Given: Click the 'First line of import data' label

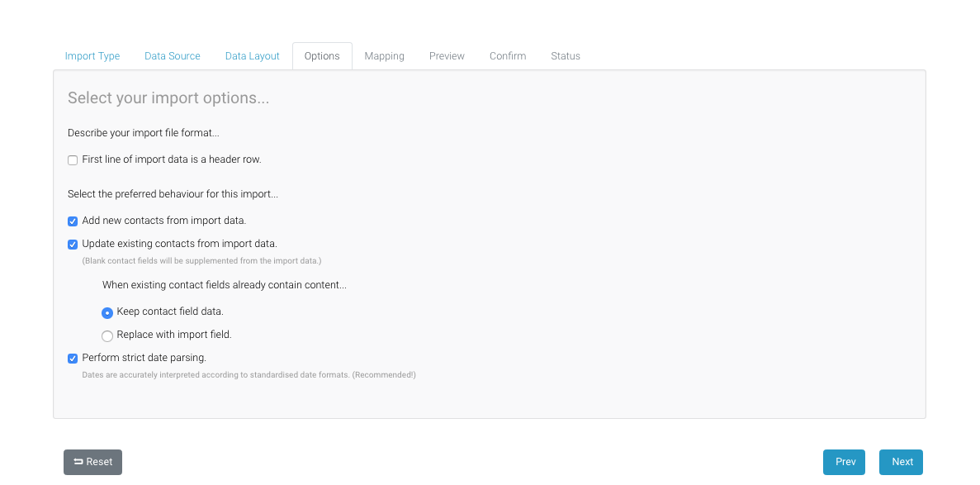Looking at the screenshot, I should [x=172, y=159].
